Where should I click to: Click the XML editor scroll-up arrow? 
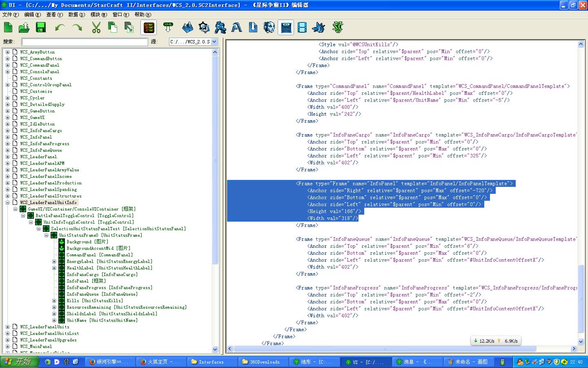pyautogui.click(x=581, y=44)
